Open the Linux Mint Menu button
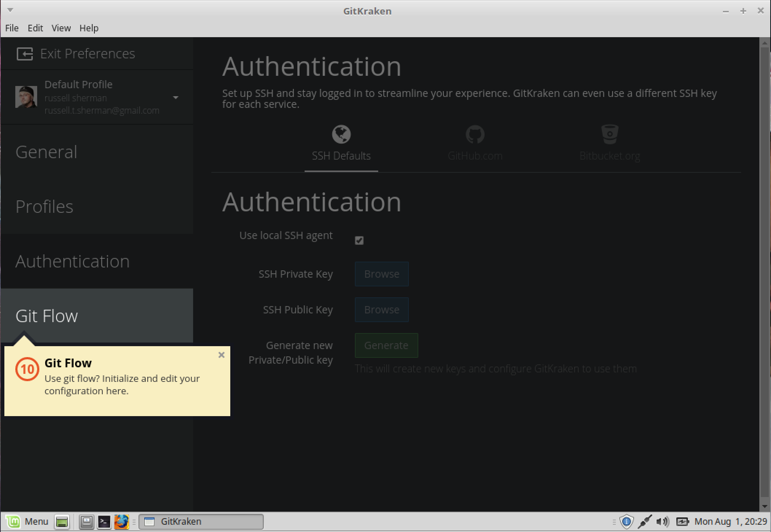The image size is (771, 532). 28,522
